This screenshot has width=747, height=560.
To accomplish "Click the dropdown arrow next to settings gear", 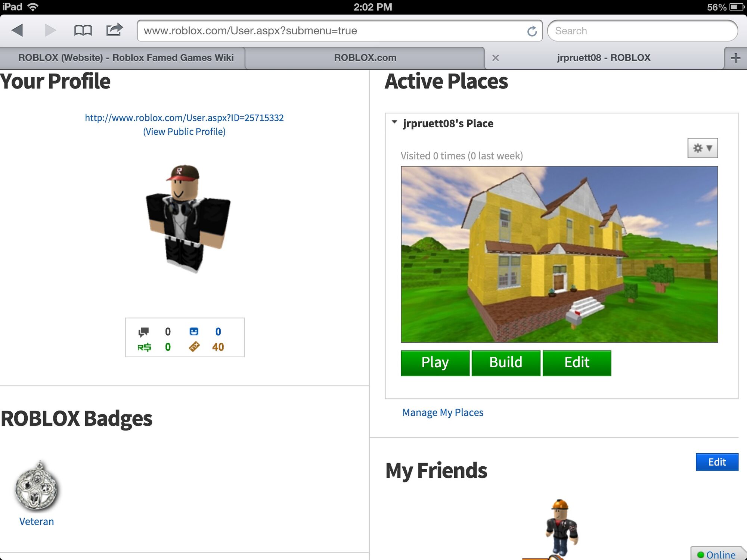I will [x=712, y=147].
